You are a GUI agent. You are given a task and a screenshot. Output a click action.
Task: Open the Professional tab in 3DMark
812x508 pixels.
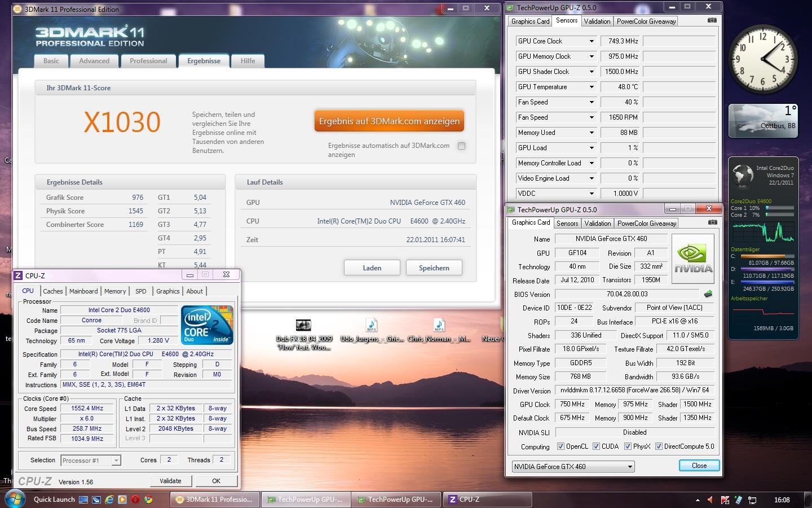148,61
